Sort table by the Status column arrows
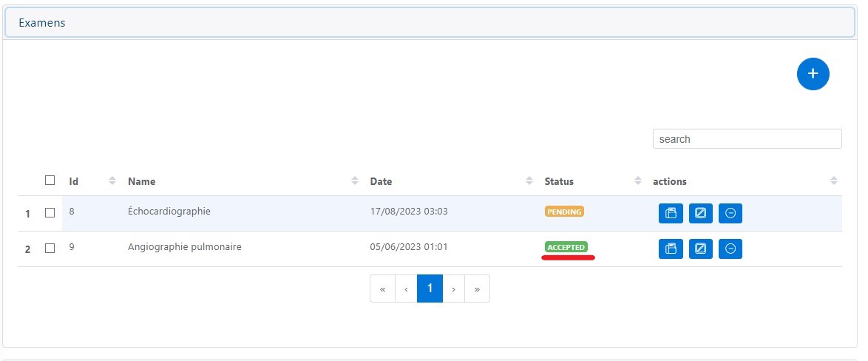Image resolution: width=868 pixels, height=361 pixels. click(x=638, y=180)
